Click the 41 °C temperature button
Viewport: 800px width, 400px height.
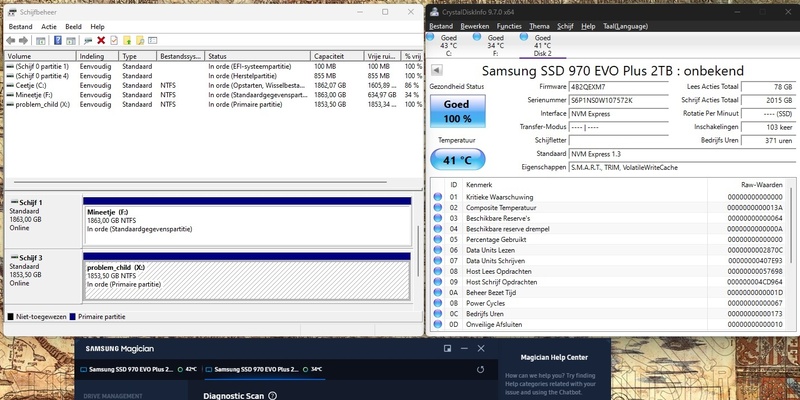click(458, 160)
